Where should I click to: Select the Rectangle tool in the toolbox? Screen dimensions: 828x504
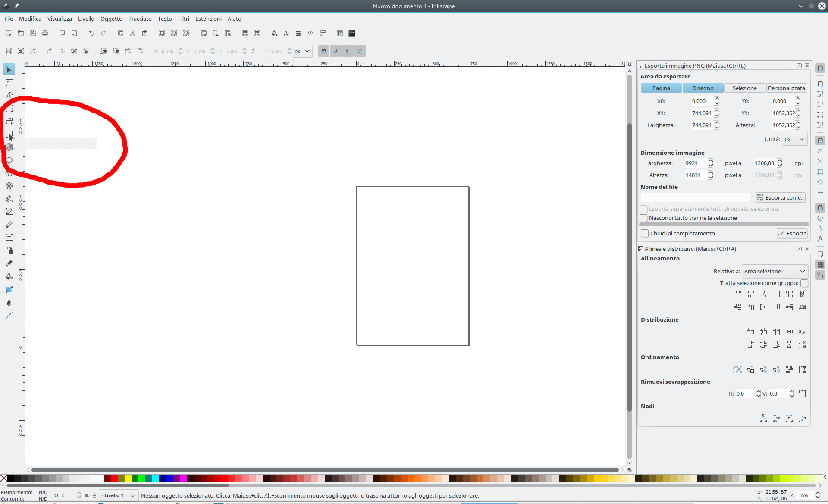(9, 134)
